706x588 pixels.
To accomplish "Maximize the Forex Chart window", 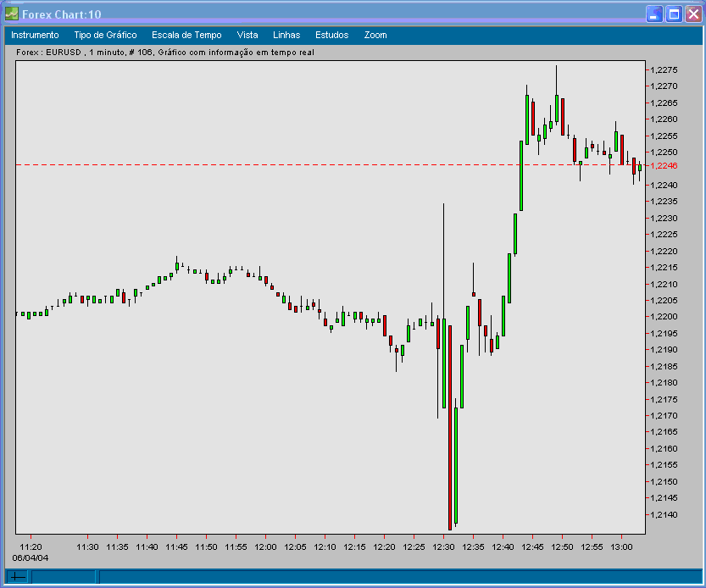I will [672, 14].
